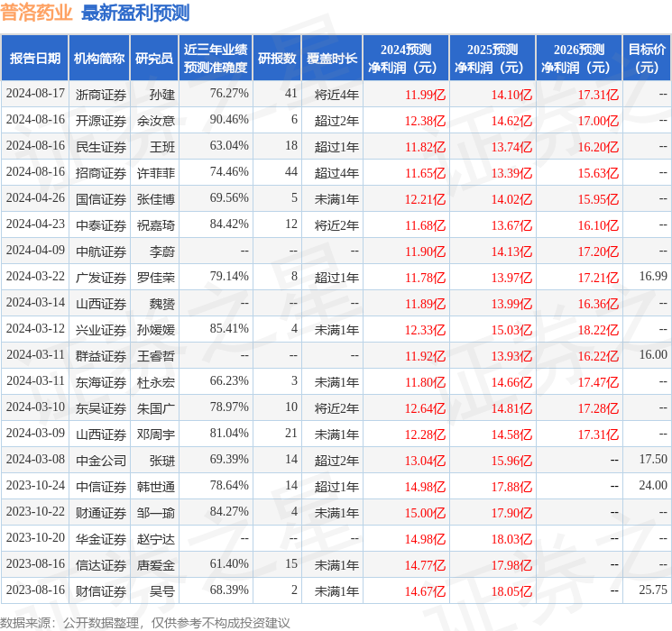Screen dimensions: 672x631
Task: Click researcher name 孙媛媛
Action: tap(155, 329)
